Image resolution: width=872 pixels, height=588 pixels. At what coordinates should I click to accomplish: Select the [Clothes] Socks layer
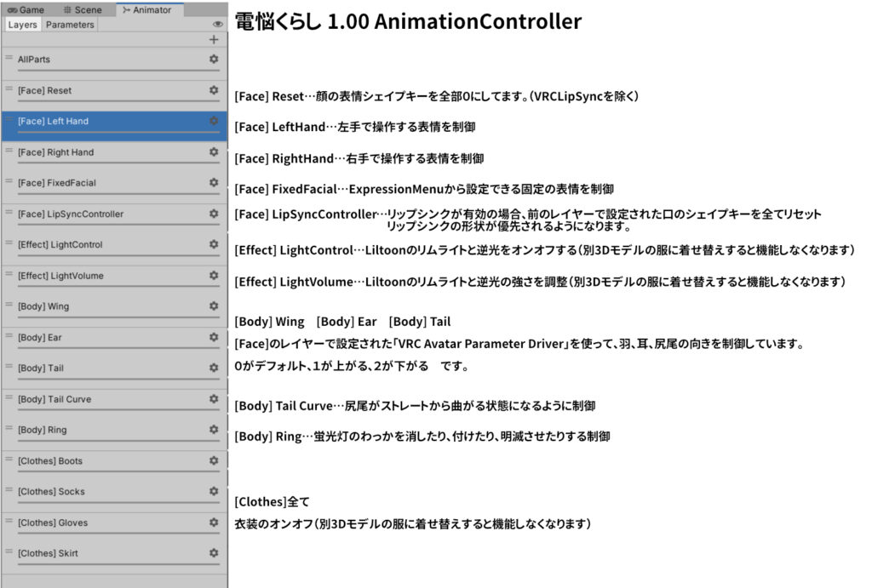pos(114,495)
